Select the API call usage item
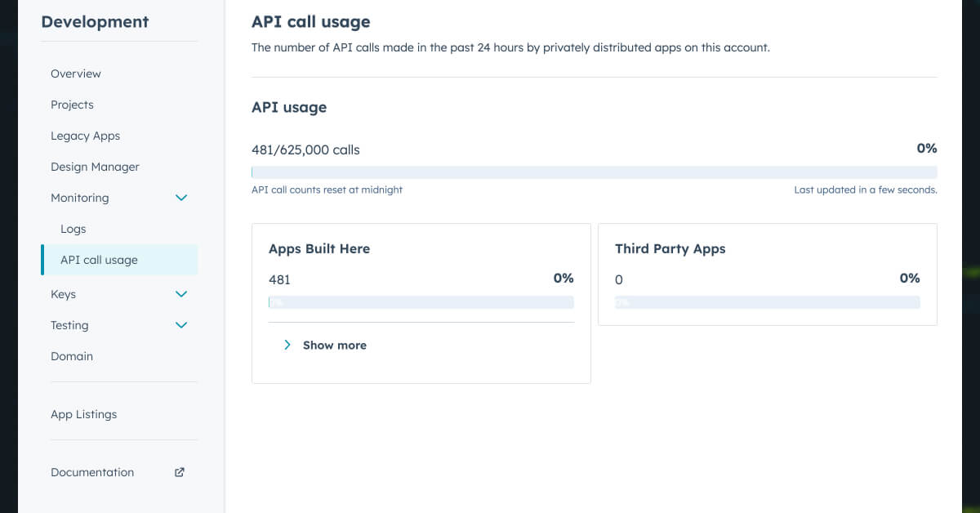Screen dimensions: 980x513 [x=99, y=260]
